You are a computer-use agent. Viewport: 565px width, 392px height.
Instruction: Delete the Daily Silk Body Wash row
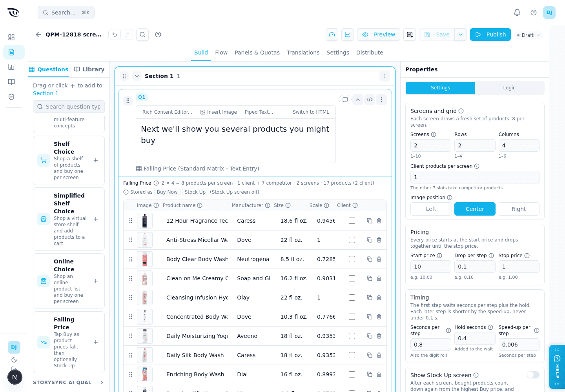379,355
